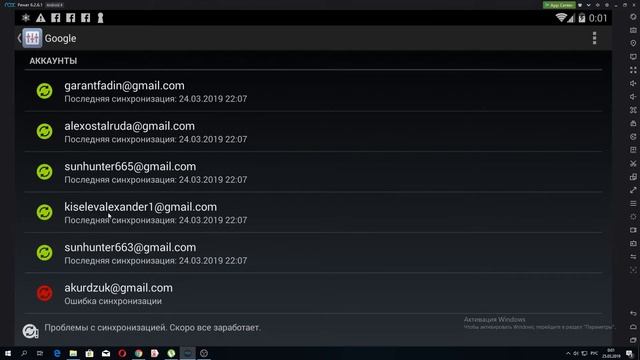Open the Windows Start menu
The width and height of the screenshot is (640, 360).
(8, 353)
